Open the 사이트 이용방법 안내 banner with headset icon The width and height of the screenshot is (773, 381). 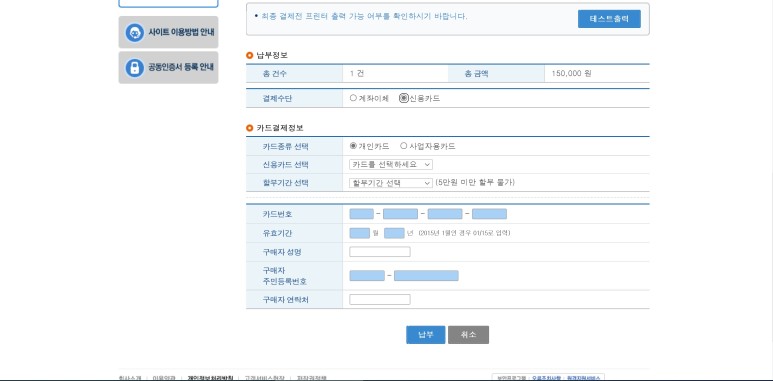[168, 32]
